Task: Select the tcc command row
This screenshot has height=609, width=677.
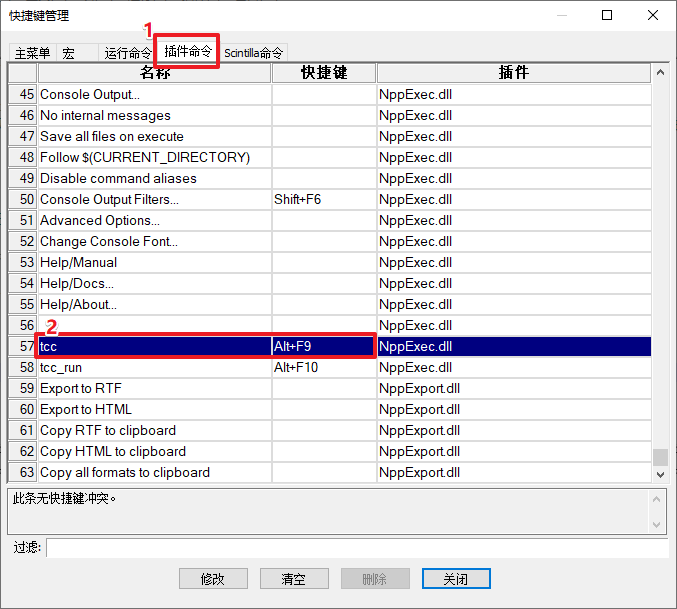Action: pyautogui.click(x=330, y=347)
